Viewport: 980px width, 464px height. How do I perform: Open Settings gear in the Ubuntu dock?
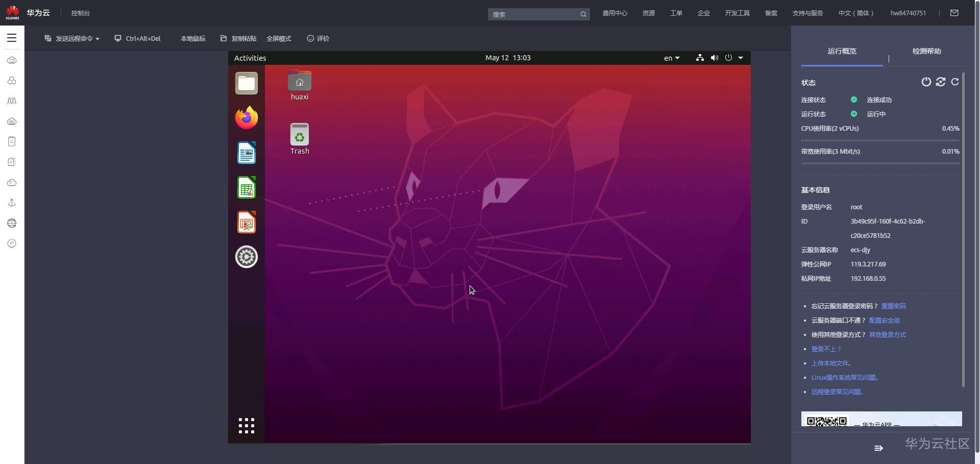point(247,257)
